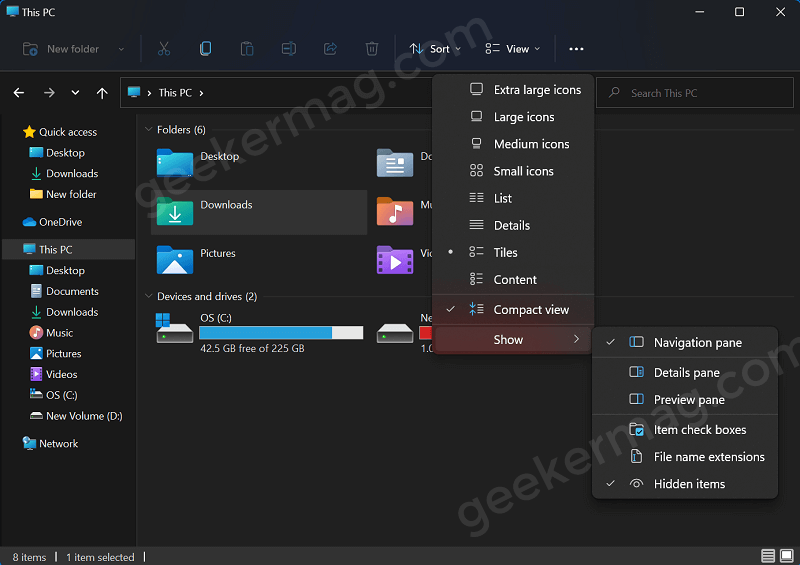Switch to details view status bar icon
Screen dimensions: 800x565
pos(767,556)
